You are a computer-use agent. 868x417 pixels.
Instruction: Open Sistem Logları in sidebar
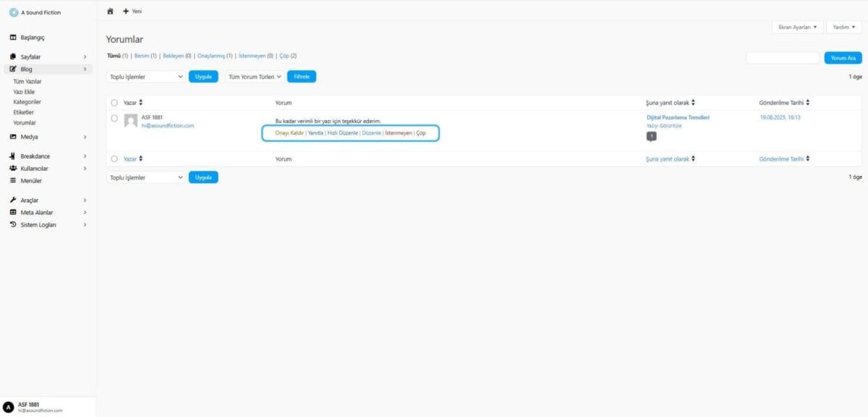38,225
